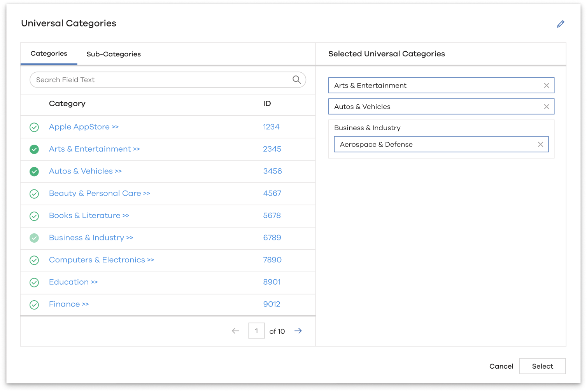Switch to the Categories tab
587x392 pixels.
pyautogui.click(x=49, y=54)
